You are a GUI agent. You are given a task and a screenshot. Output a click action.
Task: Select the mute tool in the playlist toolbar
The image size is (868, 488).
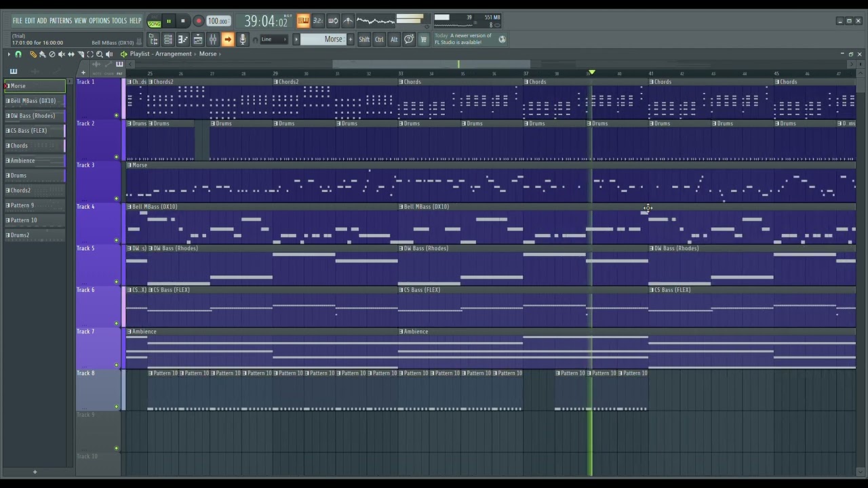coord(62,54)
